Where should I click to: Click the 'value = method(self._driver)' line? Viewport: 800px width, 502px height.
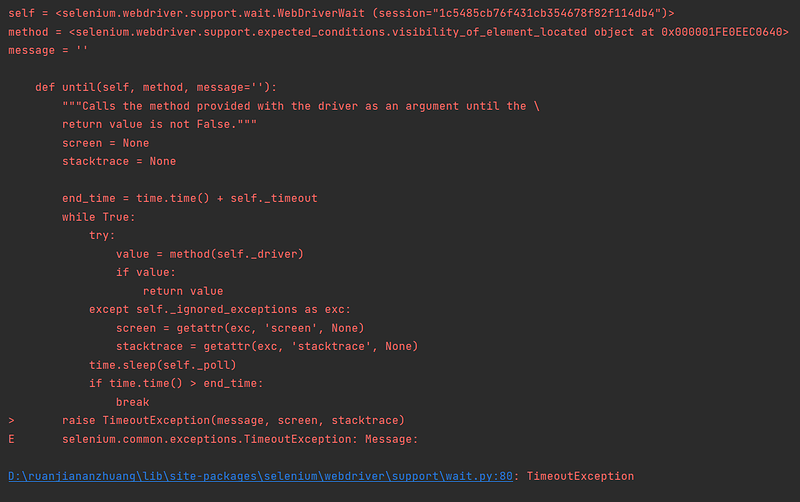[x=210, y=254]
